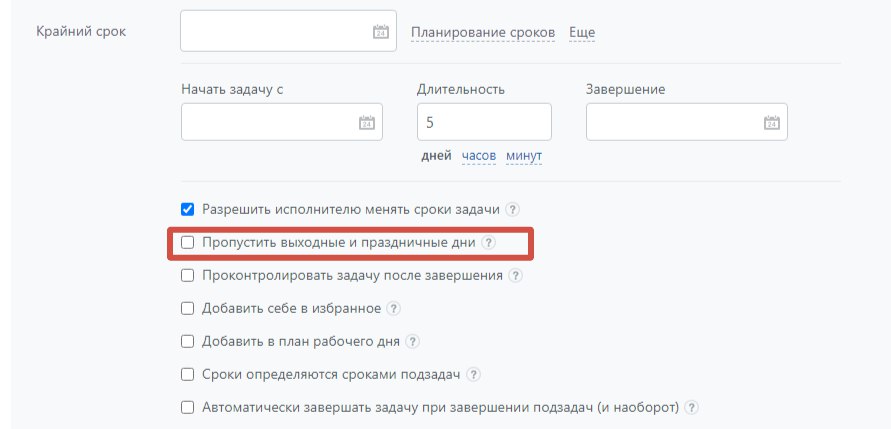The height and width of the screenshot is (429, 891).
Task: Click help icon next to Разрешить исполнителю менять сроки
Action: tap(513, 210)
